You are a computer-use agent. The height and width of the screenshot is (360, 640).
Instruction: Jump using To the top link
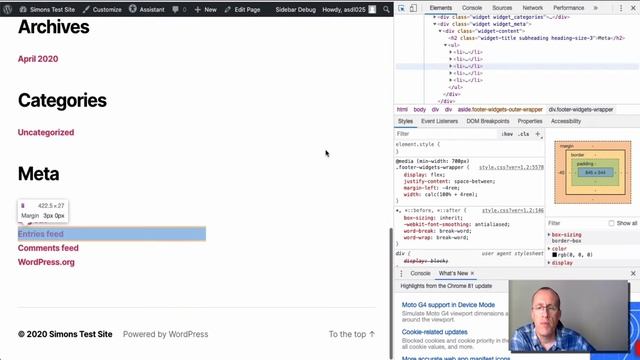point(352,334)
